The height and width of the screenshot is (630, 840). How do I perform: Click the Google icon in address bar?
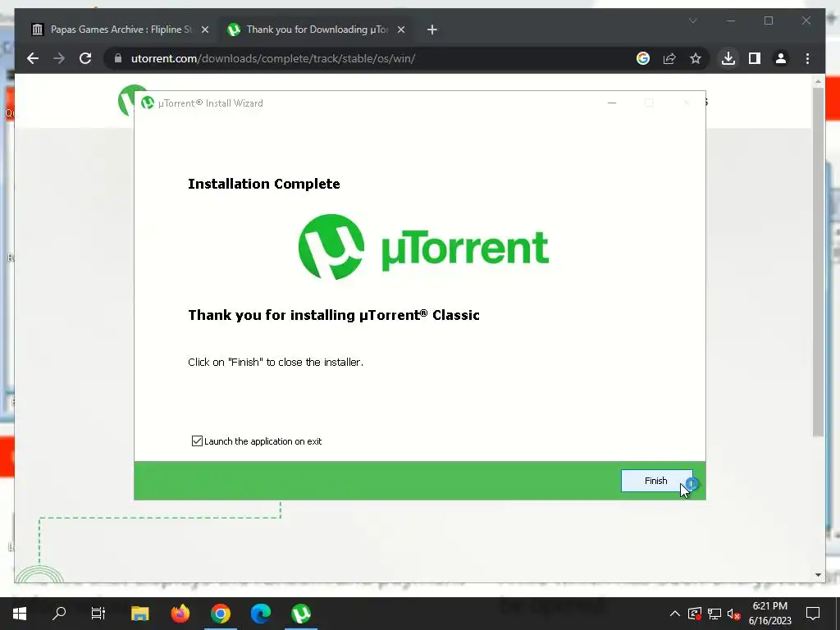click(x=643, y=58)
